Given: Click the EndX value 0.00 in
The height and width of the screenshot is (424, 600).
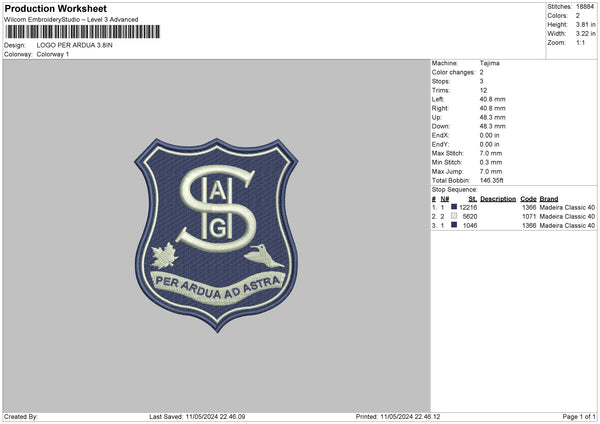Looking at the screenshot, I should point(489,135).
